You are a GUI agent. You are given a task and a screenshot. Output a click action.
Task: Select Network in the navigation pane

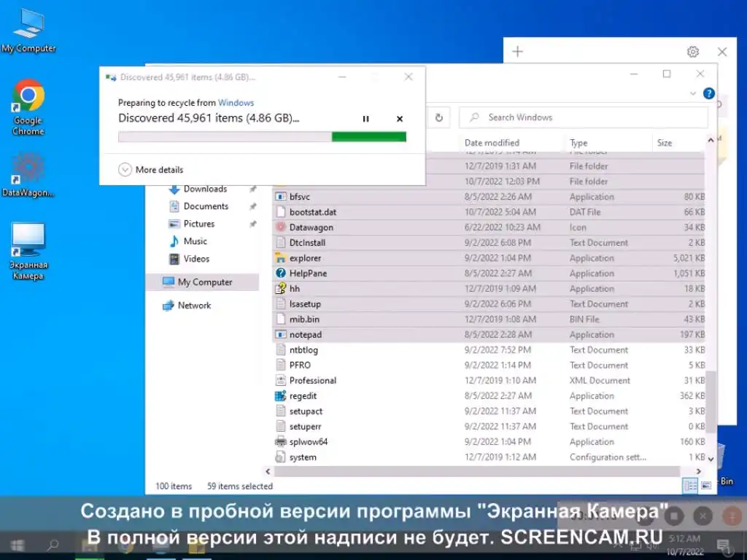pyautogui.click(x=194, y=306)
